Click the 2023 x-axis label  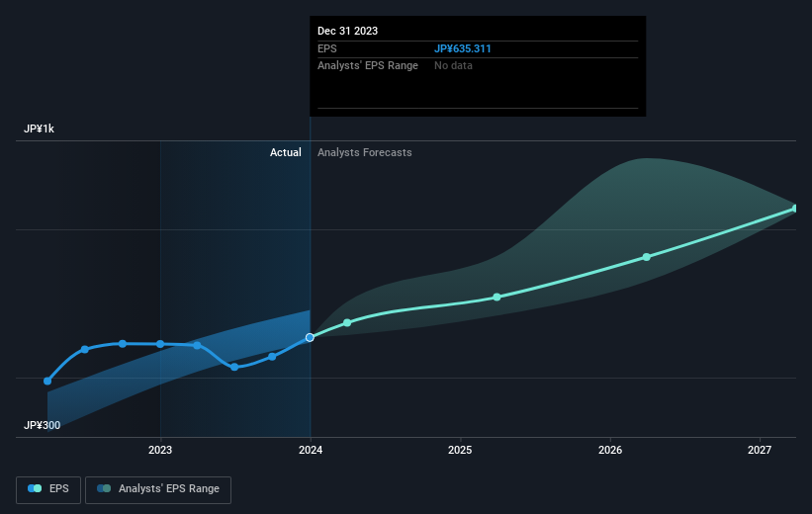click(x=160, y=451)
